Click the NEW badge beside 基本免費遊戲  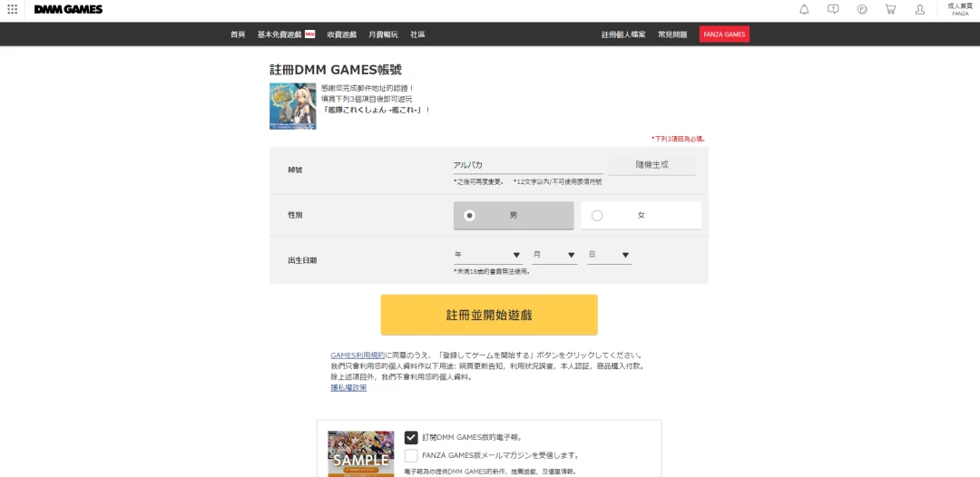click(x=310, y=34)
